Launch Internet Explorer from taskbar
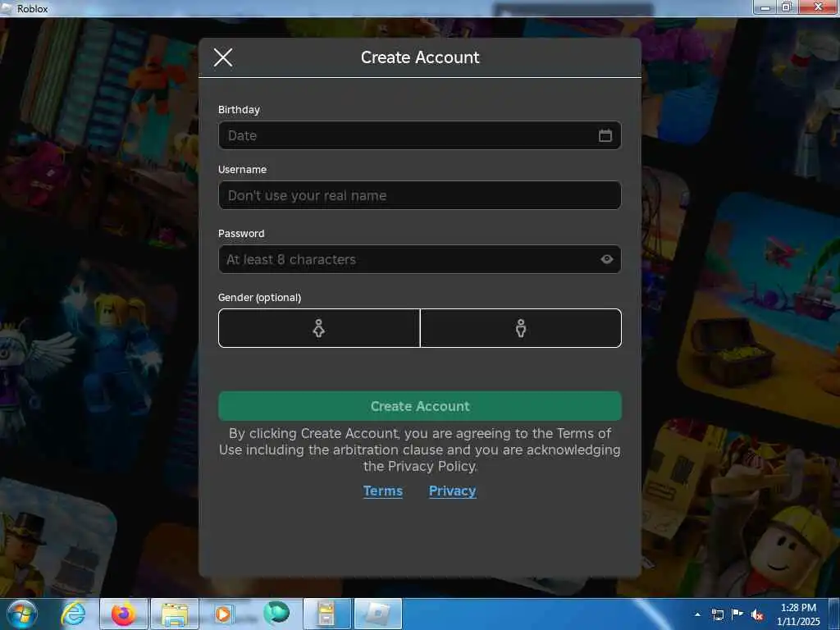Image resolution: width=840 pixels, height=630 pixels. tap(73, 614)
